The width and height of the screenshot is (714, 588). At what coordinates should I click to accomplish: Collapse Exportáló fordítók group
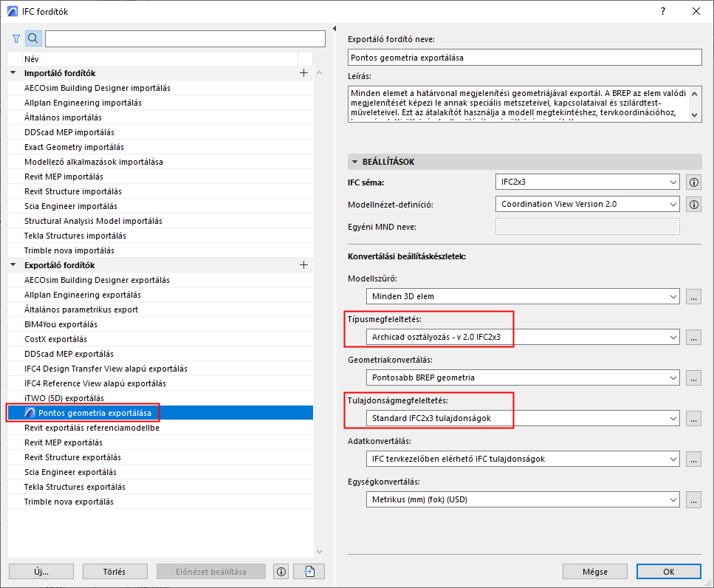point(13,265)
